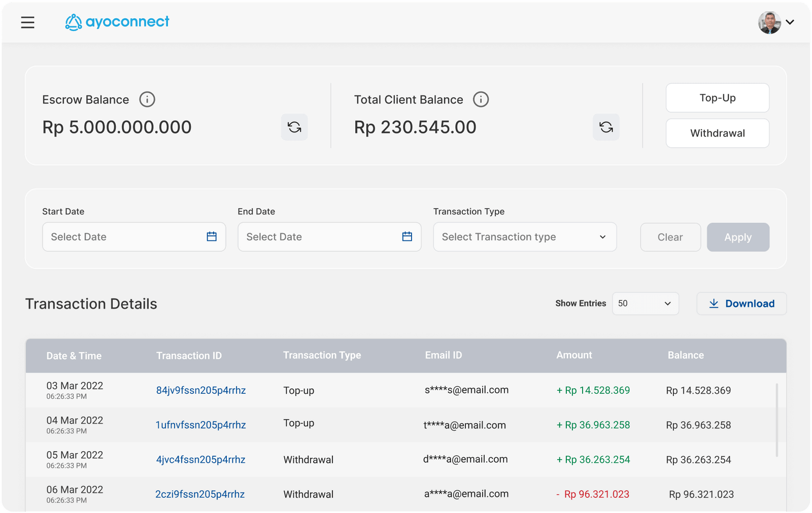This screenshot has width=812, height=513.
Task: Expand the profile account chevron
Action: [x=790, y=22]
